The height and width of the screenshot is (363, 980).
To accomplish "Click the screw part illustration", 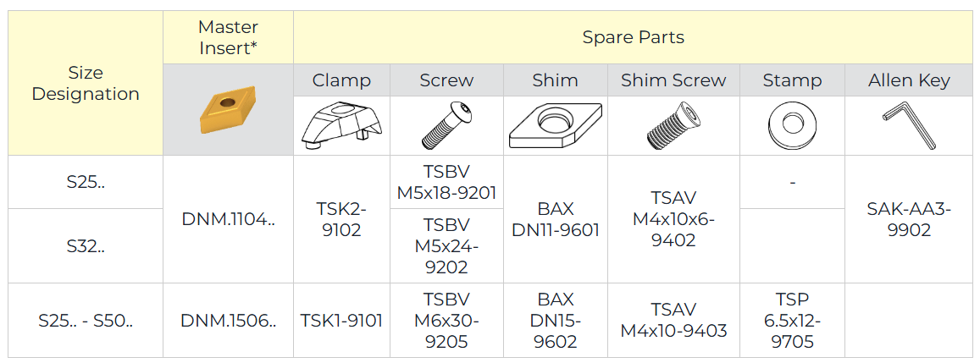I will pyautogui.click(x=446, y=125).
